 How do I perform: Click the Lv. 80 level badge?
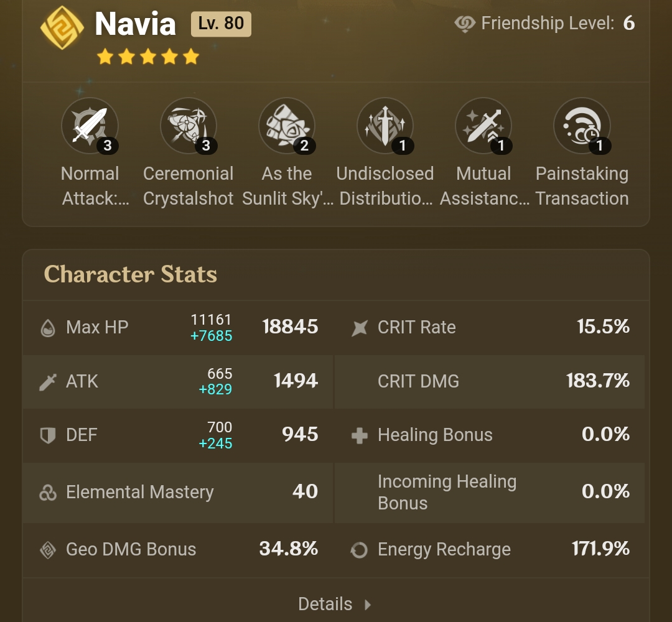pos(221,24)
